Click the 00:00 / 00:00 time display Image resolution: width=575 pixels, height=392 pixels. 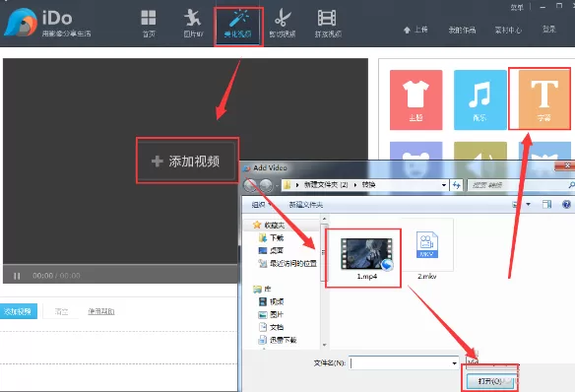pos(56,276)
